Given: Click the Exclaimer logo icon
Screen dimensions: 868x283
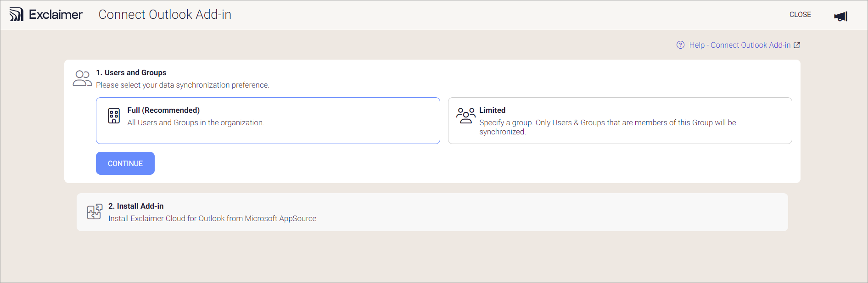Looking at the screenshot, I should tap(17, 14).
